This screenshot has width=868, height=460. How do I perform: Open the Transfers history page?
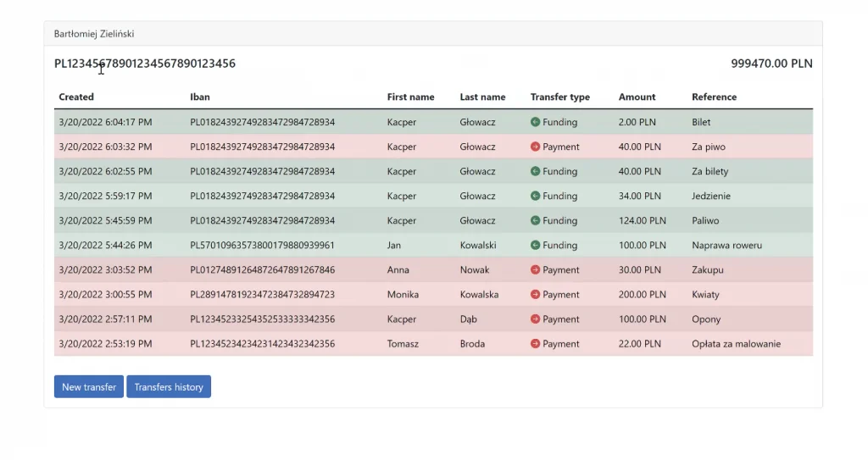169,387
